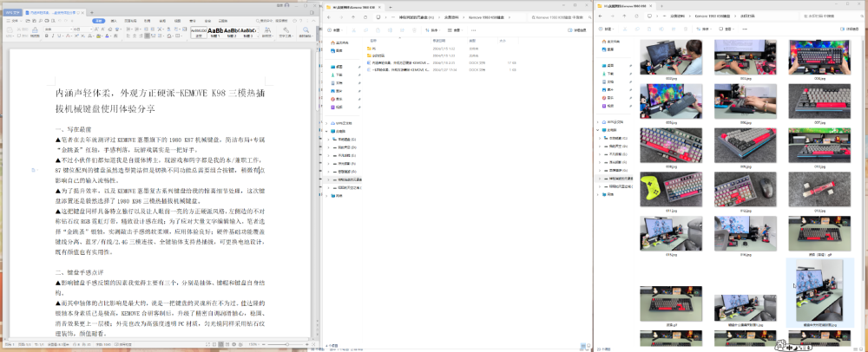Switch to the 页面布局 ribbon tab
868x352 pixels.
coord(131,21)
